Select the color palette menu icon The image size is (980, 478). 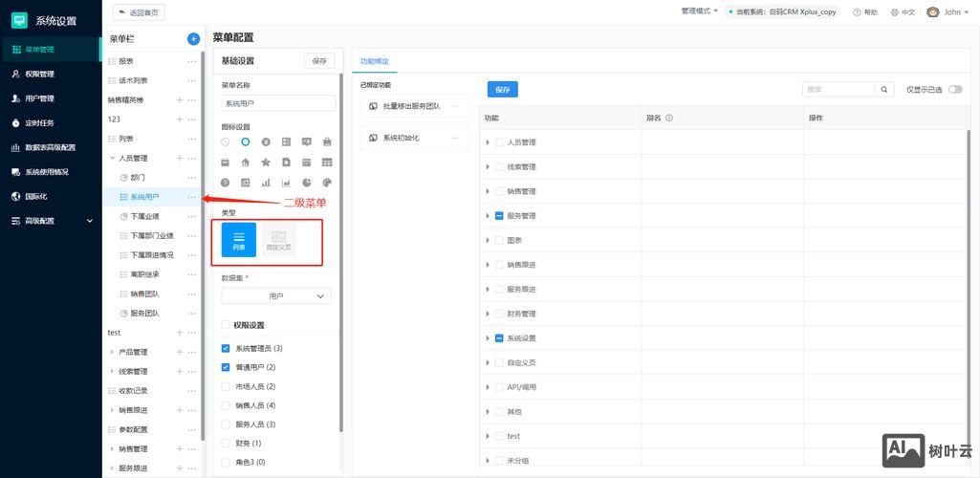point(327,183)
